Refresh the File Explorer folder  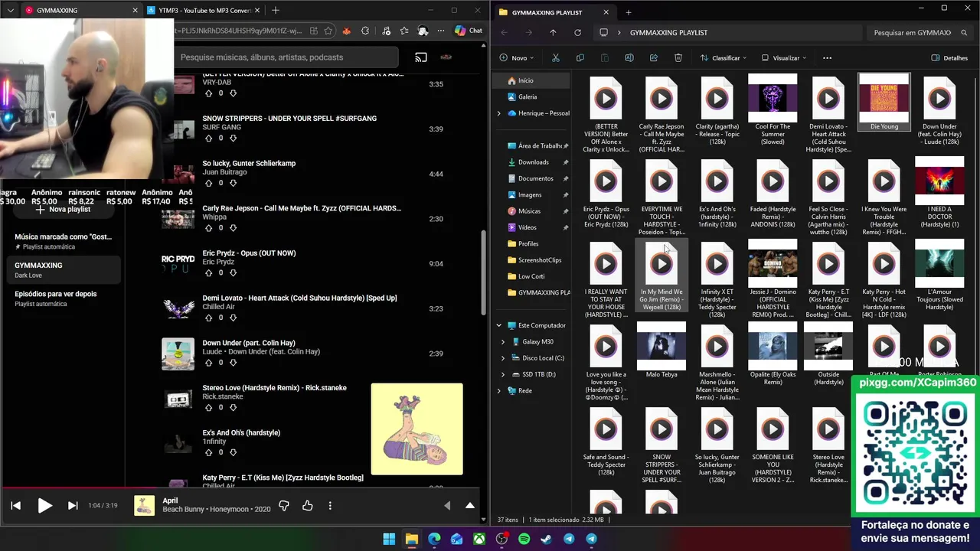pos(577,33)
